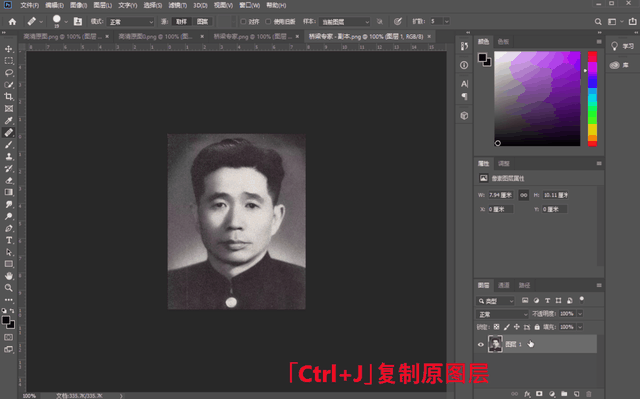Select the Zoom tool
The height and width of the screenshot is (399, 640).
point(9,288)
